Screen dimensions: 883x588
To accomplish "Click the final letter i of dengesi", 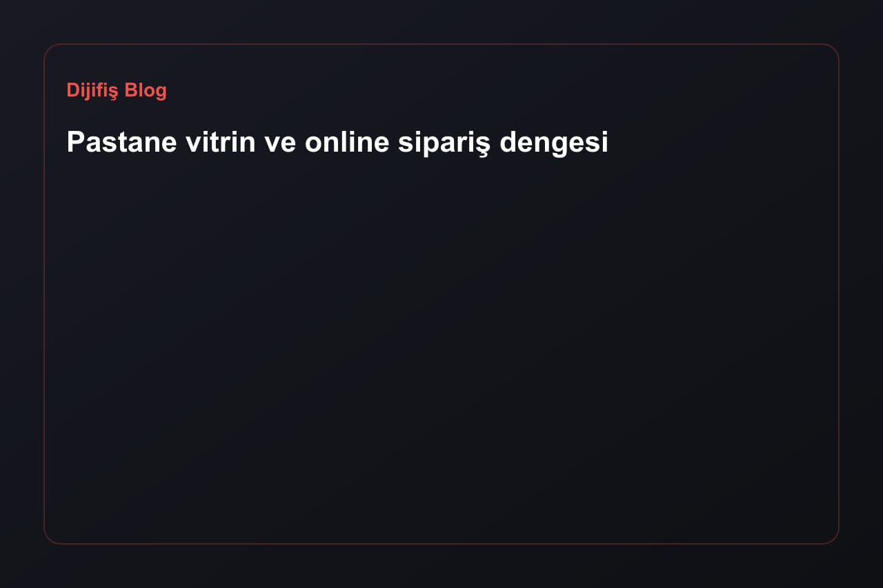I will 605,142.
